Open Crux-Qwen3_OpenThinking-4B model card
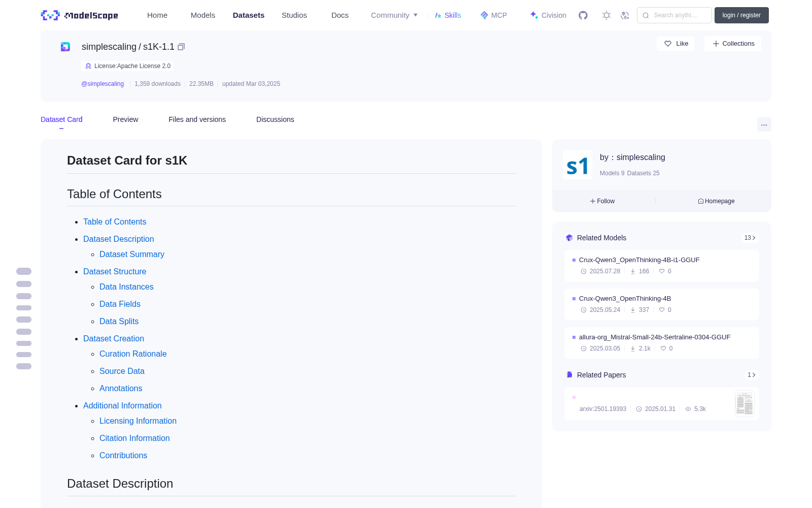This screenshot has width=812, height=508. (662, 304)
